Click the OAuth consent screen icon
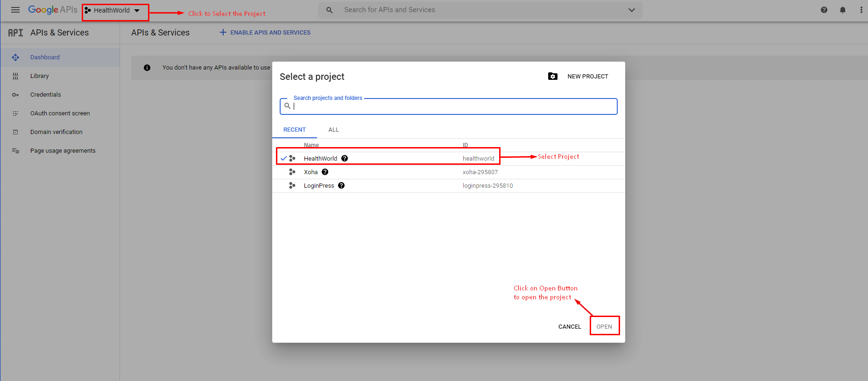The width and height of the screenshot is (868, 381). [15, 113]
